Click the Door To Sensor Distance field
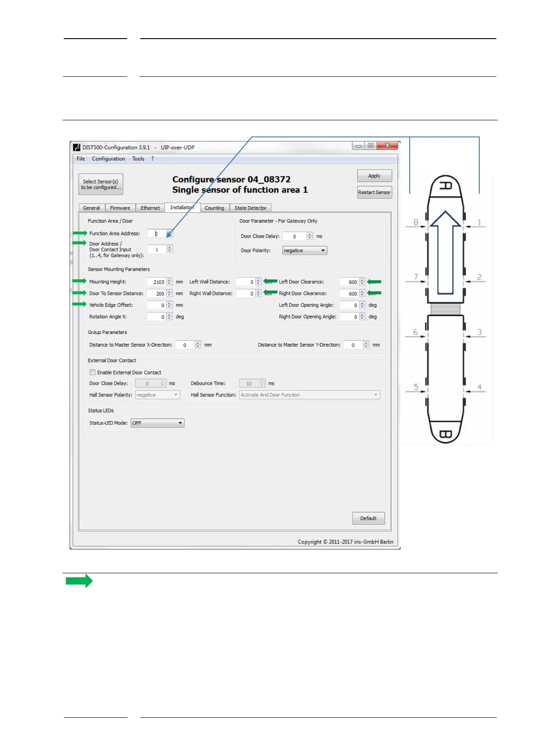535x756 pixels. point(157,294)
